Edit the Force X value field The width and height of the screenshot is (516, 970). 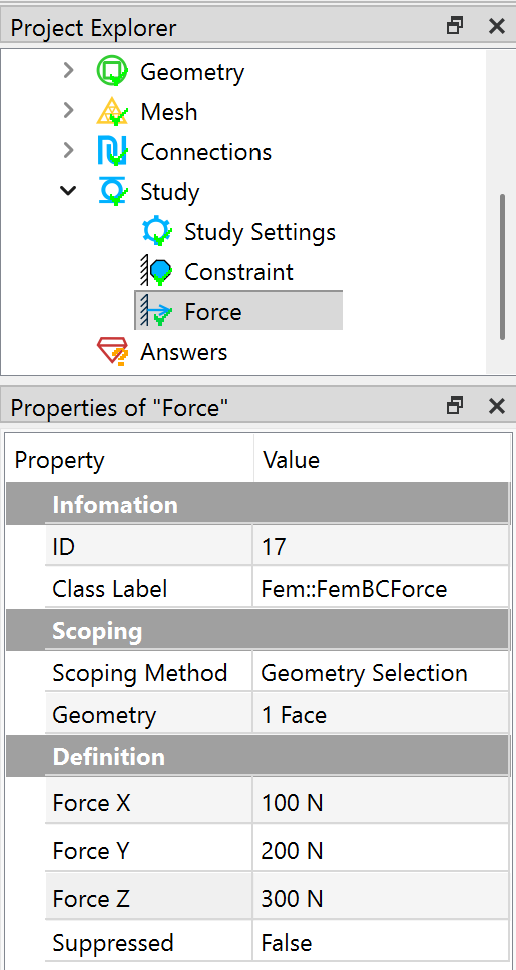pyautogui.click(x=381, y=803)
